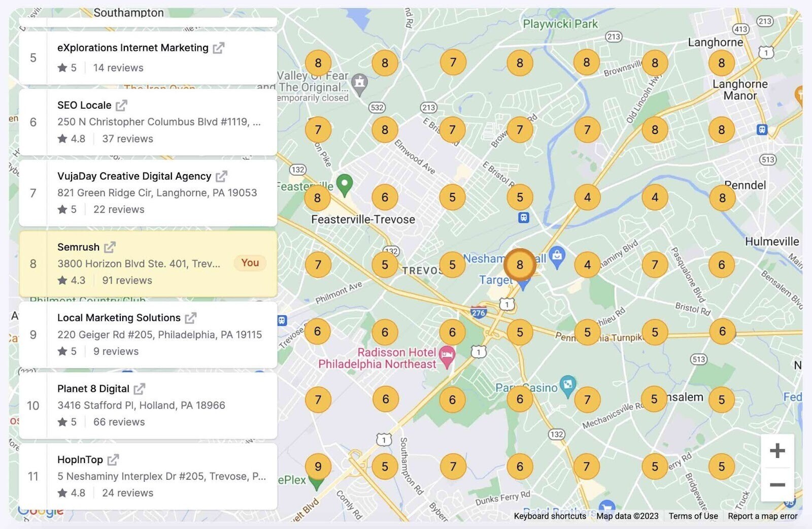This screenshot has height=529, width=812.
Task: Open SEO Locale external link icon
Action: pyautogui.click(x=121, y=106)
